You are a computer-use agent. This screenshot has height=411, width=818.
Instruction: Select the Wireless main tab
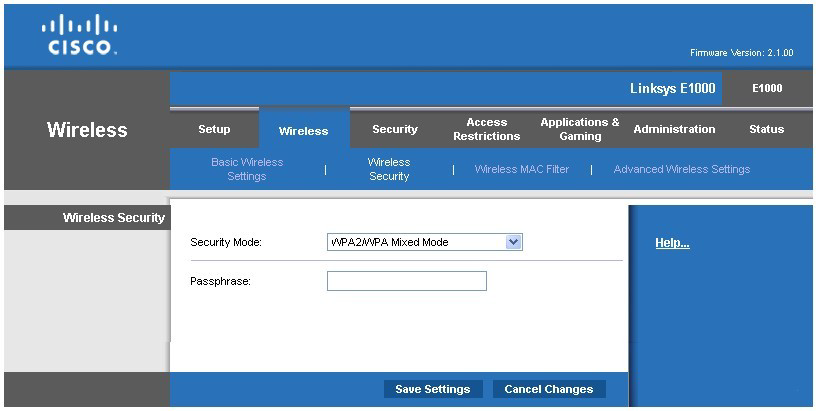click(303, 130)
